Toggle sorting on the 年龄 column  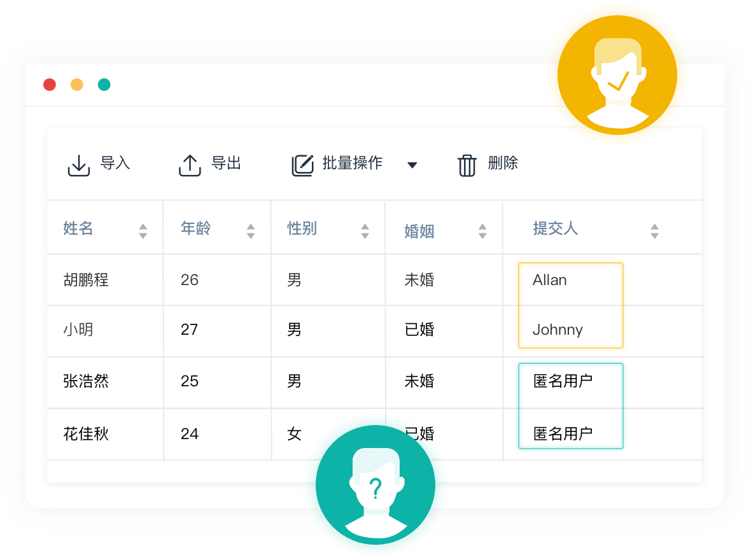[x=251, y=231]
